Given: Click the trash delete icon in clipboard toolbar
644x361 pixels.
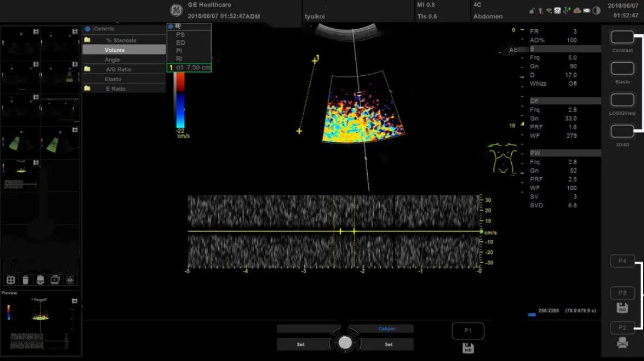Looking at the screenshot, I should point(25,280).
